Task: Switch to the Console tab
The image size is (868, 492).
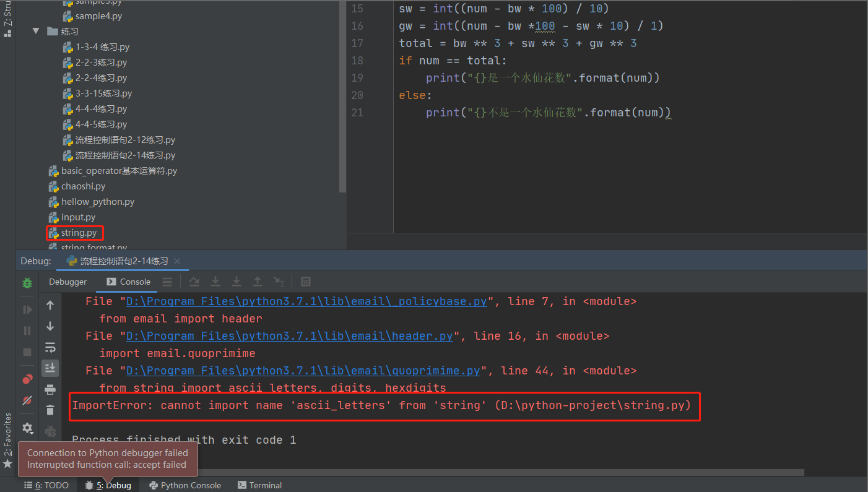Action: [x=128, y=282]
